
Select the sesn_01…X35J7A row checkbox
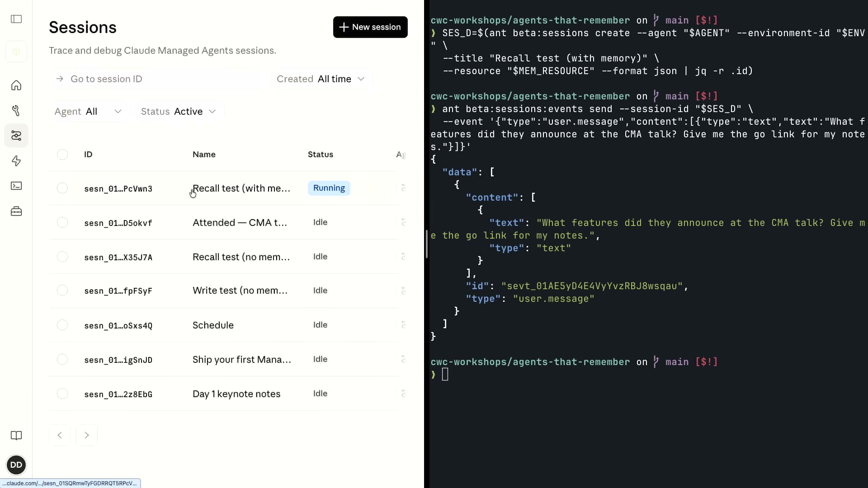pos(62,257)
